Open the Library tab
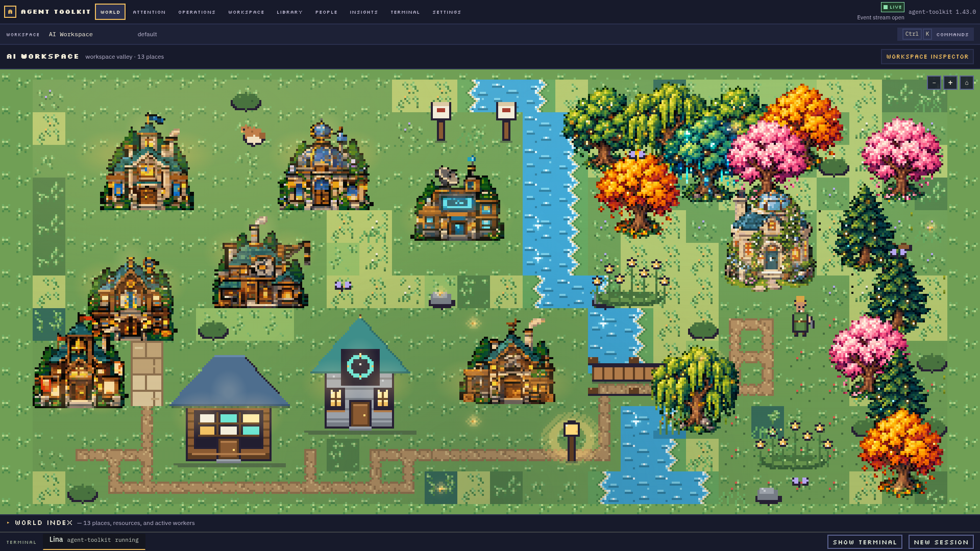This screenshot has height=551, width=980. point(290,12)
